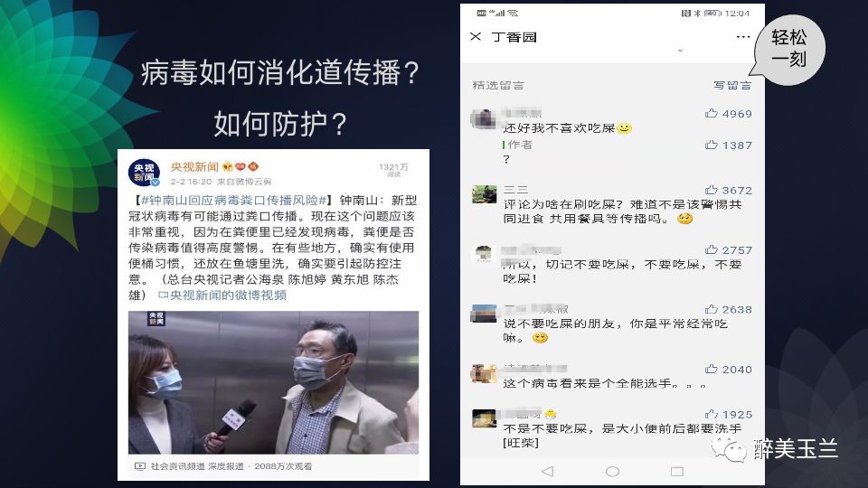This screenshot has height=488, width=868.
Task: Expand the small chevron under the 丁香园 title
Action: tap(680, 51)
